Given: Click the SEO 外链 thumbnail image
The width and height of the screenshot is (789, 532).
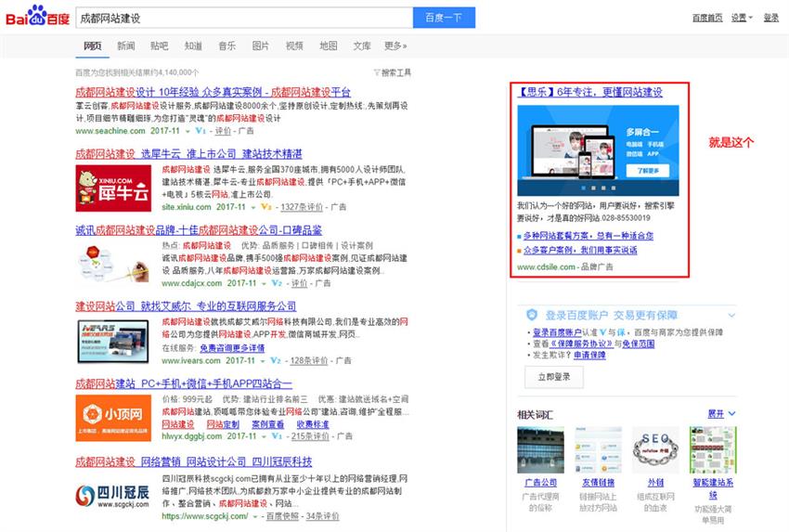Looking at the screenshot, I should 655,449.
